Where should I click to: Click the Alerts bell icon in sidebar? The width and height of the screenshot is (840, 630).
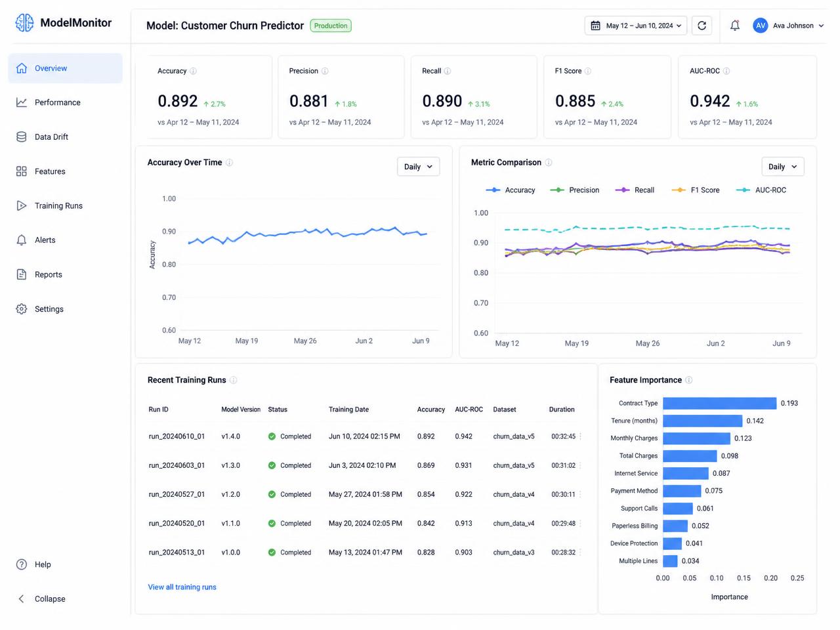[22, 240]
